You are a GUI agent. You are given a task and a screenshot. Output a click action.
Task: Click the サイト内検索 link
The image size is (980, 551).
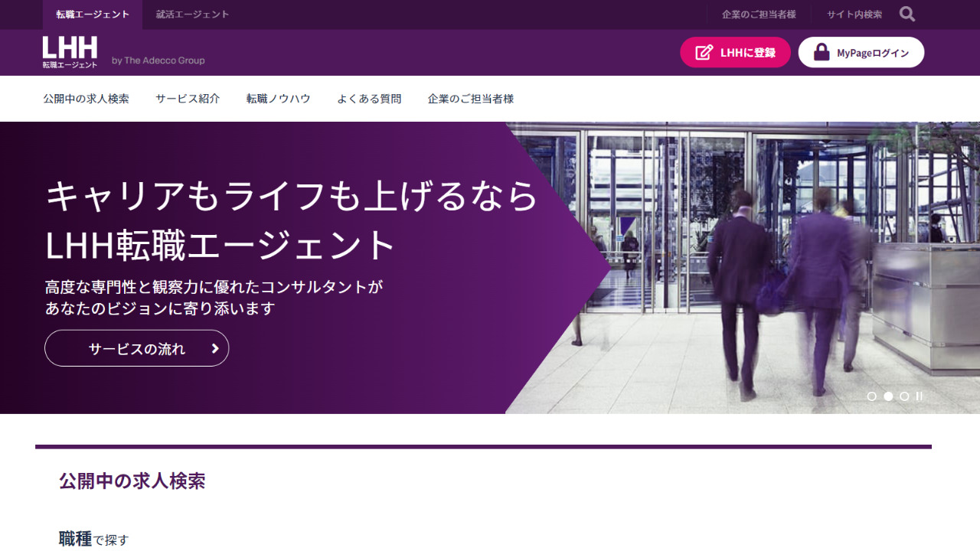pos(854,15)
